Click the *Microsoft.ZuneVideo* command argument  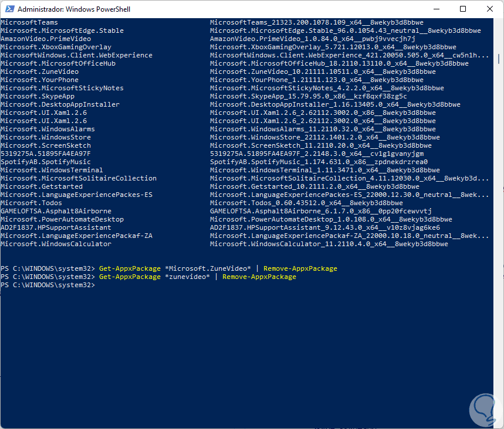[208, 268]
